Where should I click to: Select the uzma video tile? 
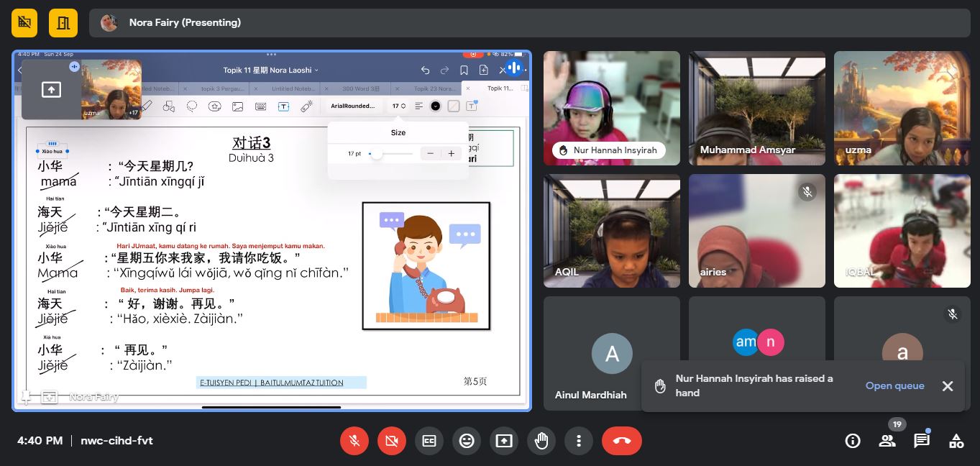(902, 108)
